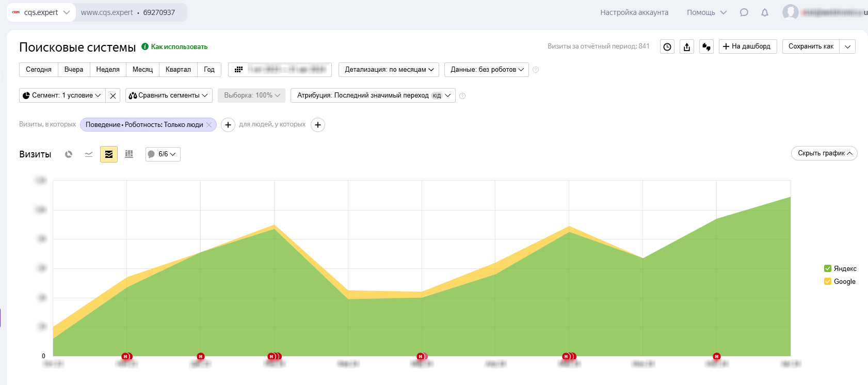Switch to the pie chart view
Screen dimensions: 868x385
(69, 154)
